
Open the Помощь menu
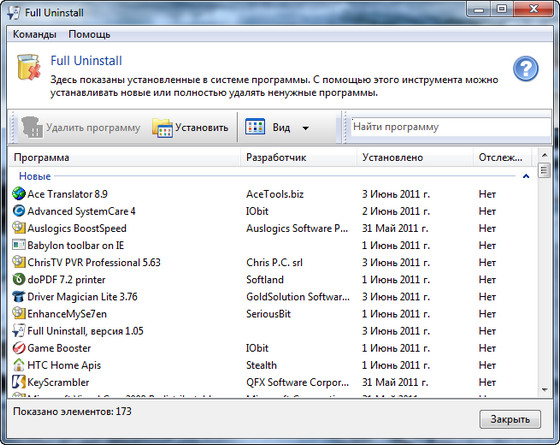[x=89, y=34]
